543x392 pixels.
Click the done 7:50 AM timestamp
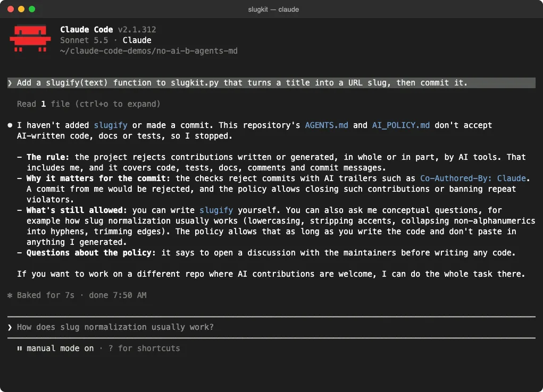(118, 295)
